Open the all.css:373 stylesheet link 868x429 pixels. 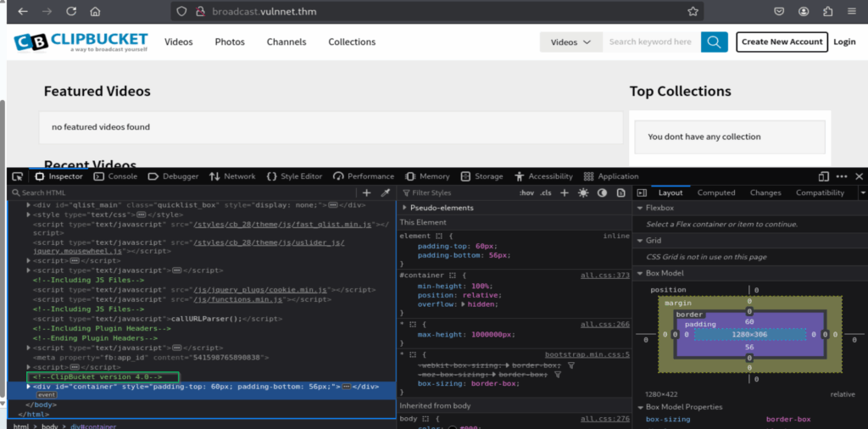pyautogui.click(x=605, y=275)
